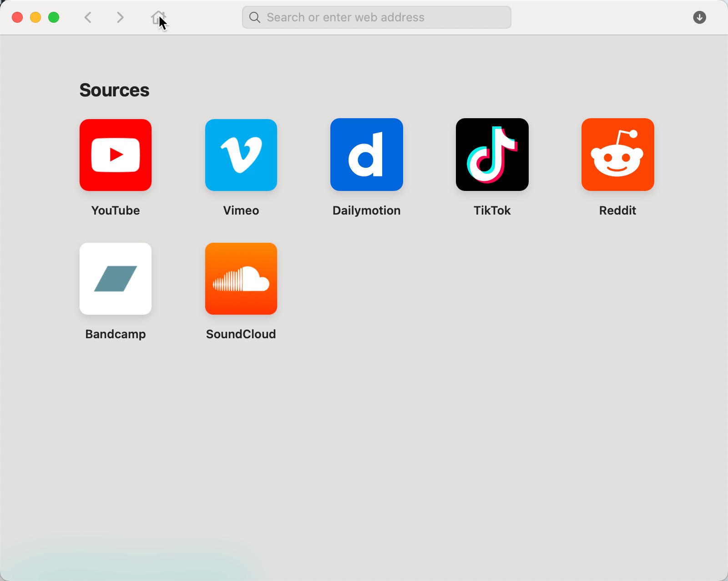Image resolution: width=728 pixels, height=581 pixels.
Task: Open the Vimeo source icon
Action: (241, 155)
